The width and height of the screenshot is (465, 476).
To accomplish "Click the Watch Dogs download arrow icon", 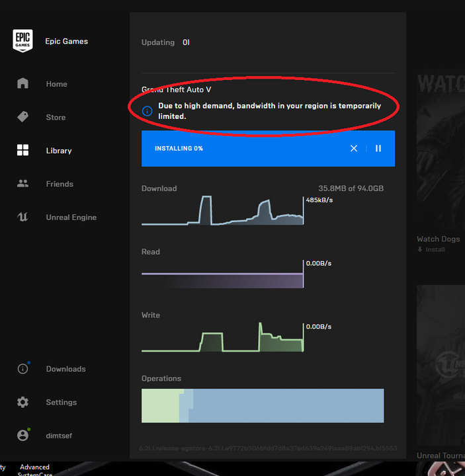I will click(420, 249).
